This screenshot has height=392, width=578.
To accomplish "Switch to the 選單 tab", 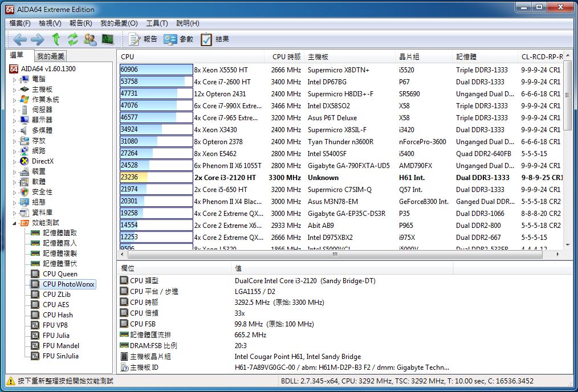I will [17, 55].
